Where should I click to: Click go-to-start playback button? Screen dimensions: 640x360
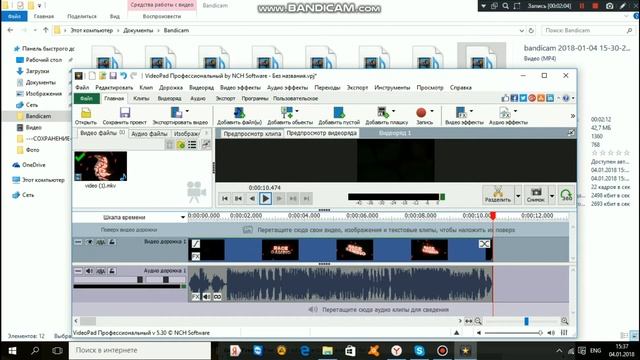225,198
